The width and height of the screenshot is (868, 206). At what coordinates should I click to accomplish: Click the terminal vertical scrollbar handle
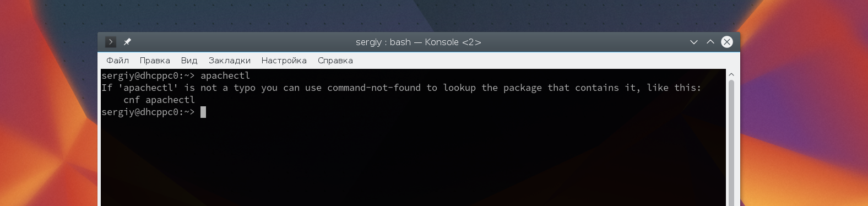click(x=731, y=143)
